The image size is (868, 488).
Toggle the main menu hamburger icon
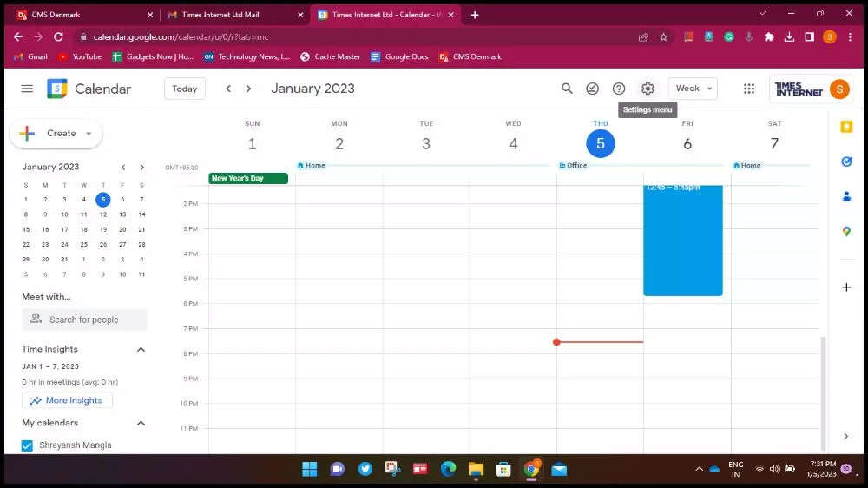pyautogui.click(x=27, y=89)
